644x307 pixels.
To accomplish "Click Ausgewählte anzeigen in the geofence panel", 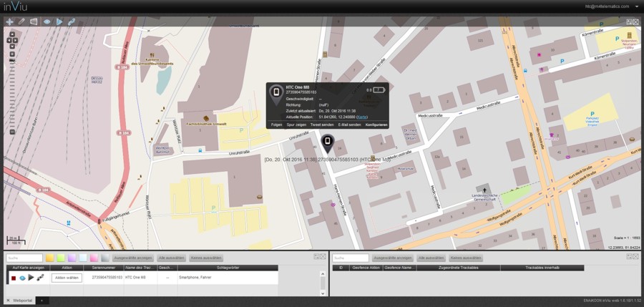I will [393, 258].
